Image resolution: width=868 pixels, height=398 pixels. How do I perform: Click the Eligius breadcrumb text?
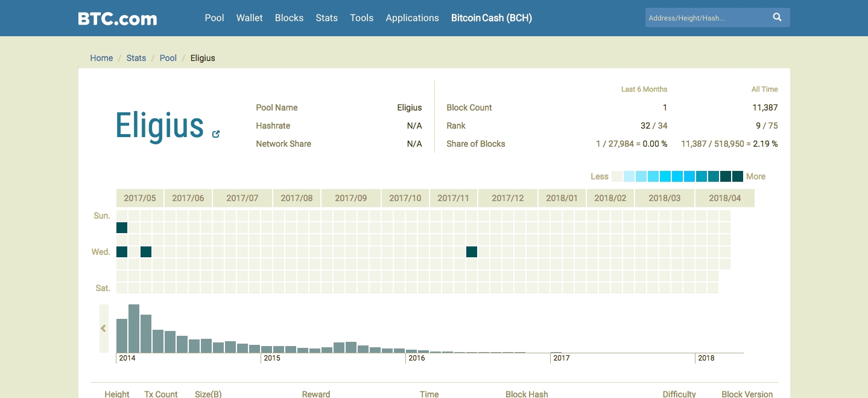coord(203,58)
